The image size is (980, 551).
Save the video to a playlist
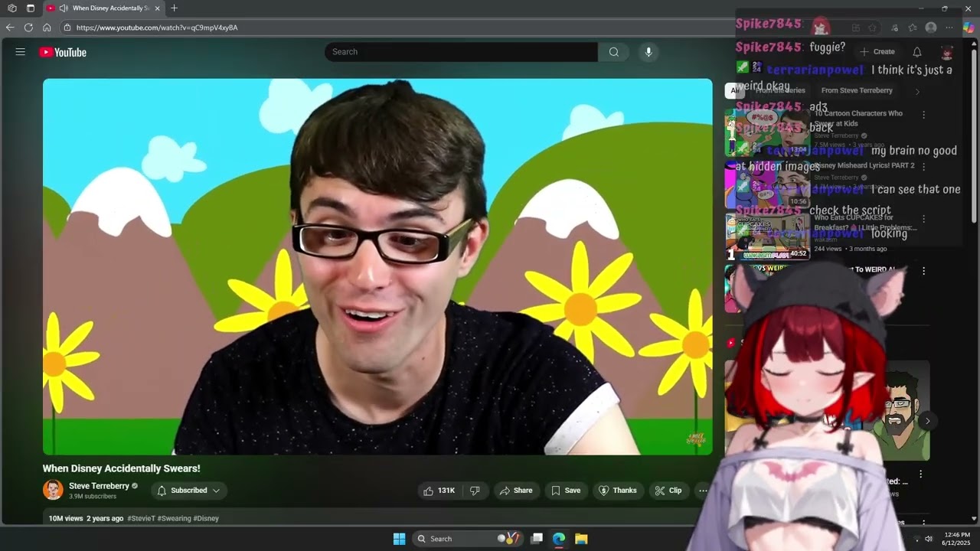click(566, 491)
